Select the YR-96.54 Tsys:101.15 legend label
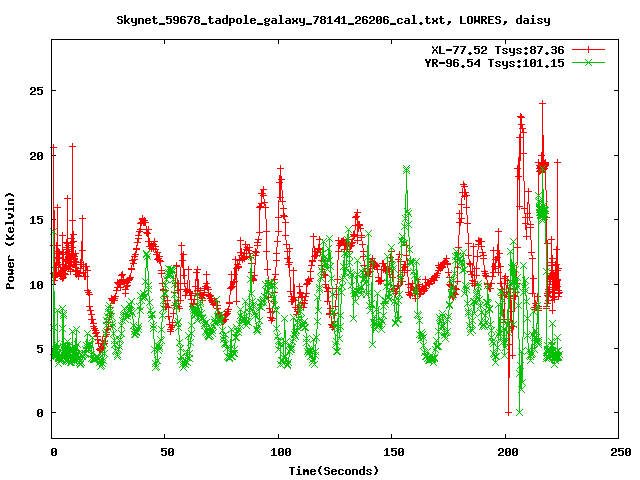Viewport: 640px width, 480px height. pos(494,63)
